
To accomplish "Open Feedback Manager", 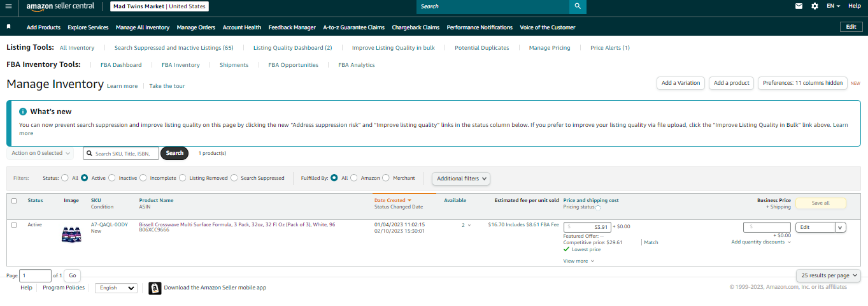I will point(292,27).
